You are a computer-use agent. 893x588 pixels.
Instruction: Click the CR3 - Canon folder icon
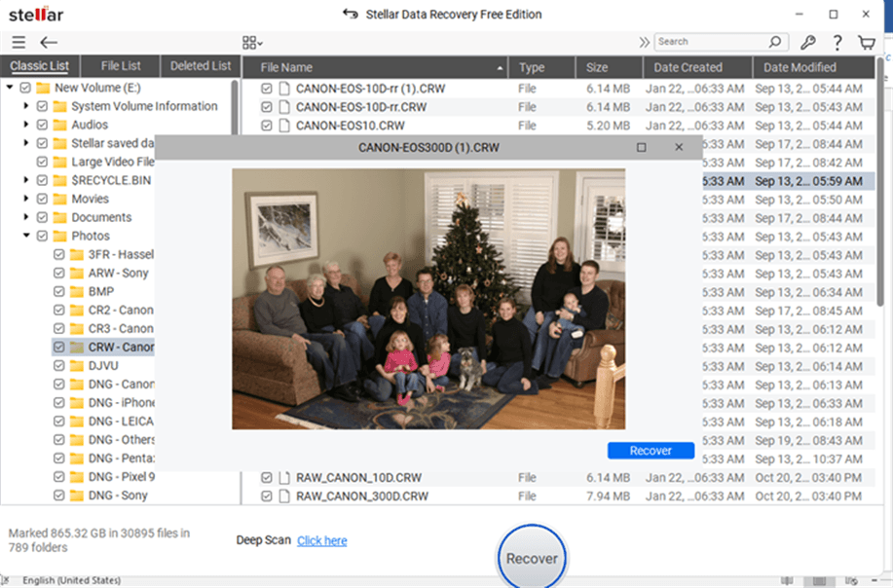click(x=77, y=328)
